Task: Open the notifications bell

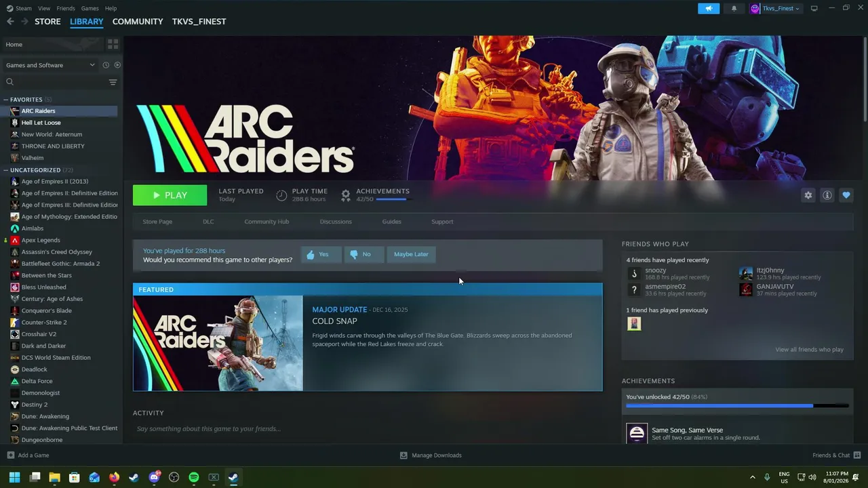Action: 734,8
